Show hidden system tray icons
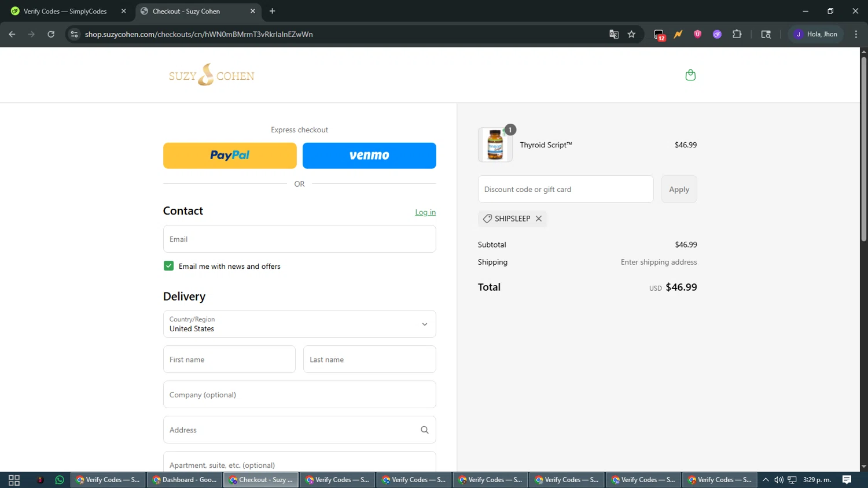 coord(766,480)
